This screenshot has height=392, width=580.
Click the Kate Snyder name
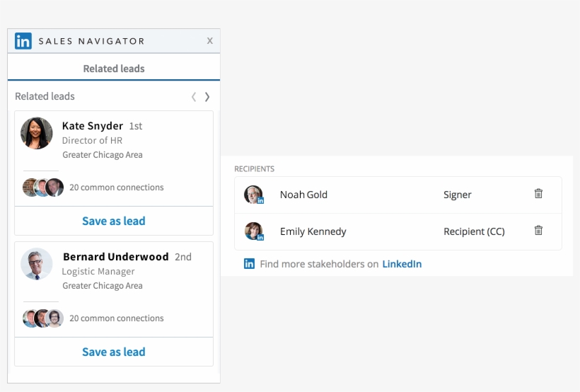pyautogui.click(x=93, y=126)
